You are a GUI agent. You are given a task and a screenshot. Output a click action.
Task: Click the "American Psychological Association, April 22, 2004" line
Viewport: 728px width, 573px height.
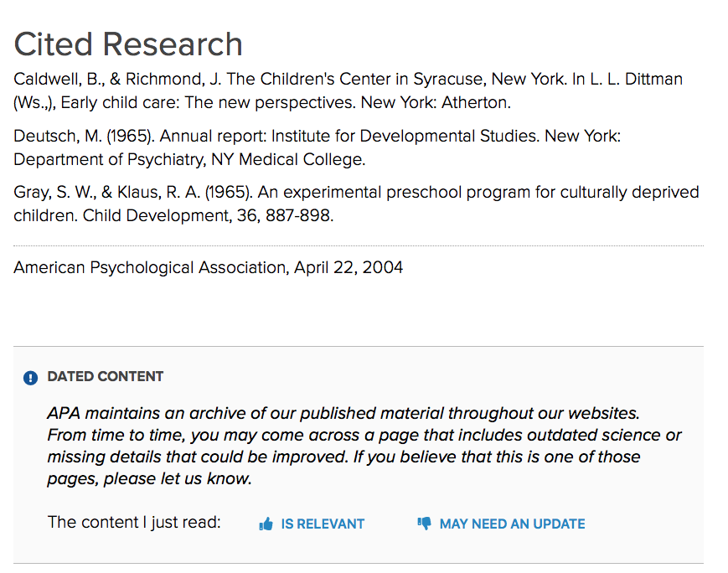(208, 268)
